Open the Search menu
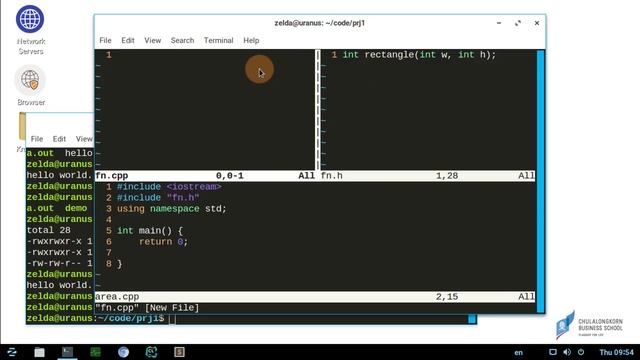The width and height of the screenshot is (640, 360). pos(182,40)
